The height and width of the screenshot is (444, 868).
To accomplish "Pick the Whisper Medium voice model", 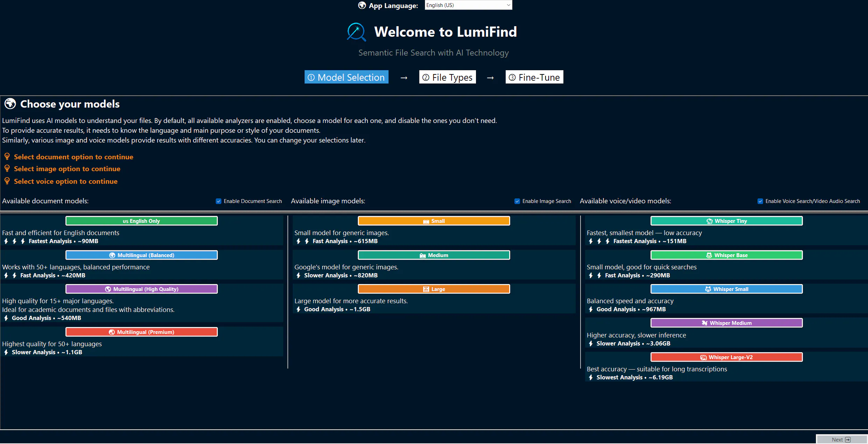I will click(726, 323).
